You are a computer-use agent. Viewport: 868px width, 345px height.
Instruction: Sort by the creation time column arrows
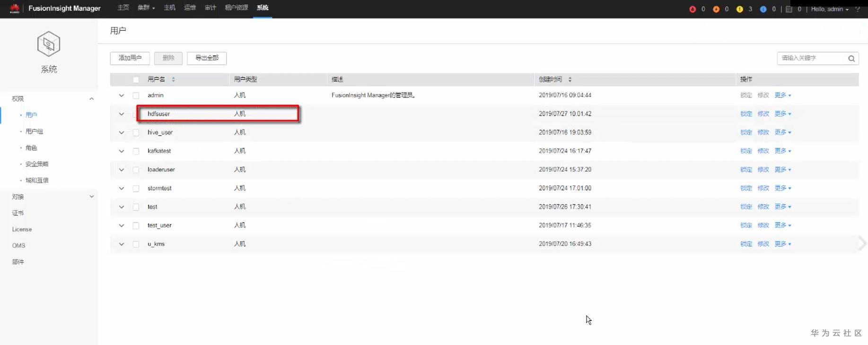coord(570,79)
